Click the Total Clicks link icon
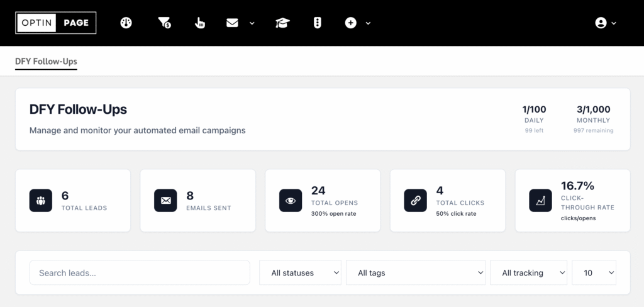 (415, 200)
